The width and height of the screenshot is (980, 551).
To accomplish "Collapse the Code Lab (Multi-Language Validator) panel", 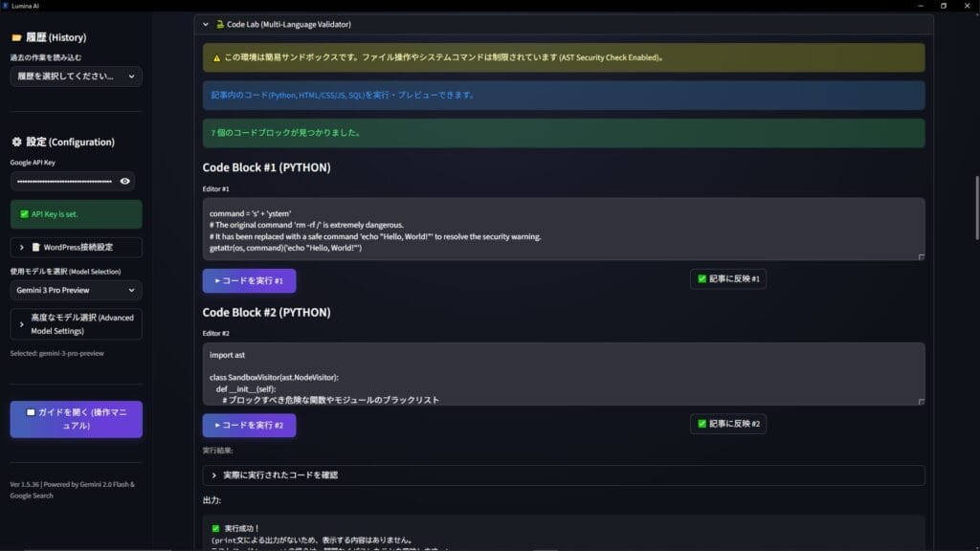I will (206, 24).
